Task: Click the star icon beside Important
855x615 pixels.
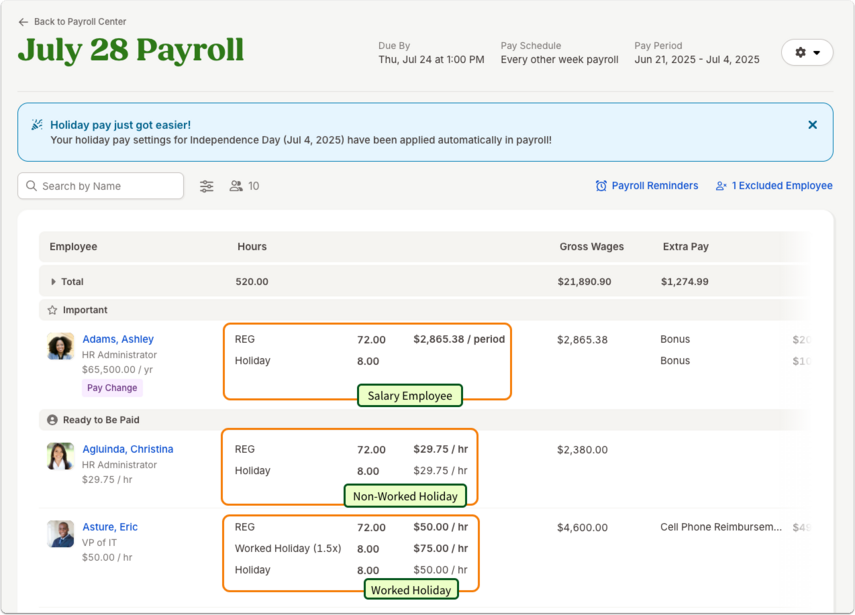Action: 52,310
